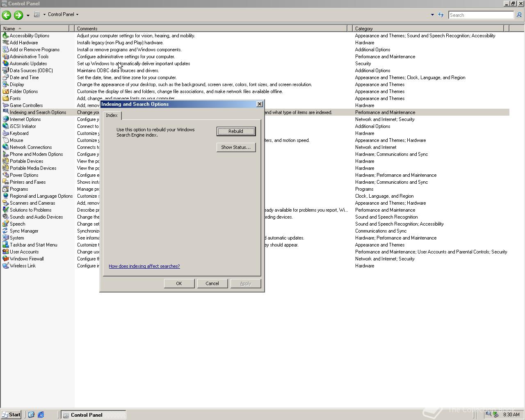Confirm the dialog with OK

tap(179, 283)
